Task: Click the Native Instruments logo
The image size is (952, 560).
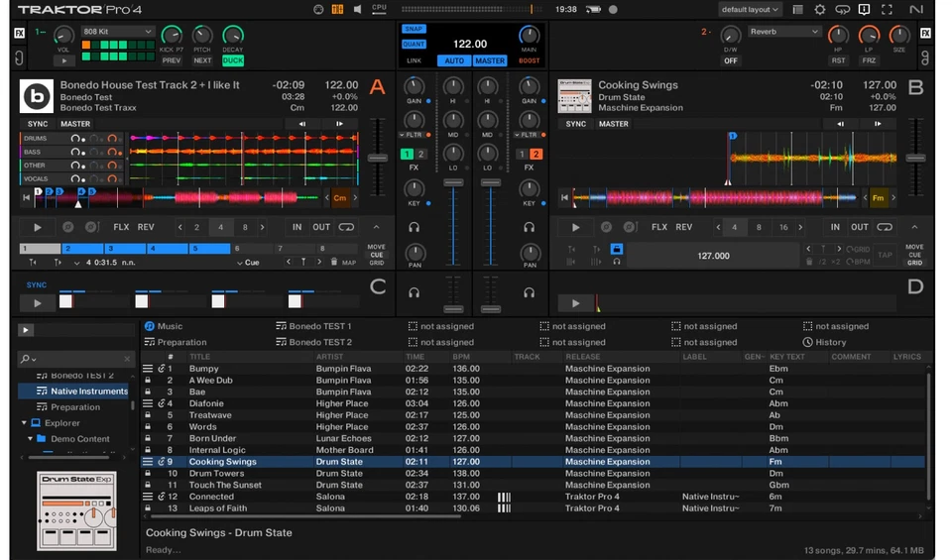Action: (x=916, y=9)
